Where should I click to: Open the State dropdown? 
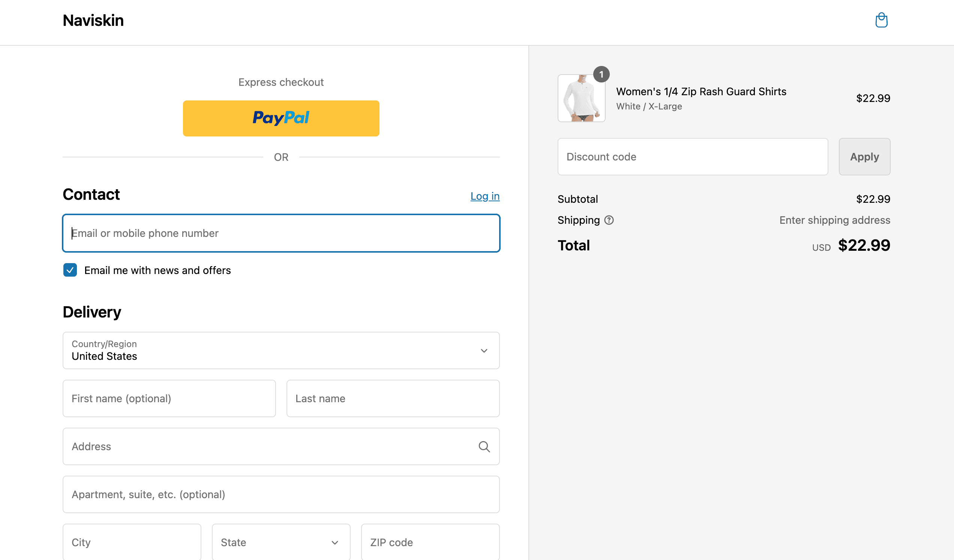point(281,542)
